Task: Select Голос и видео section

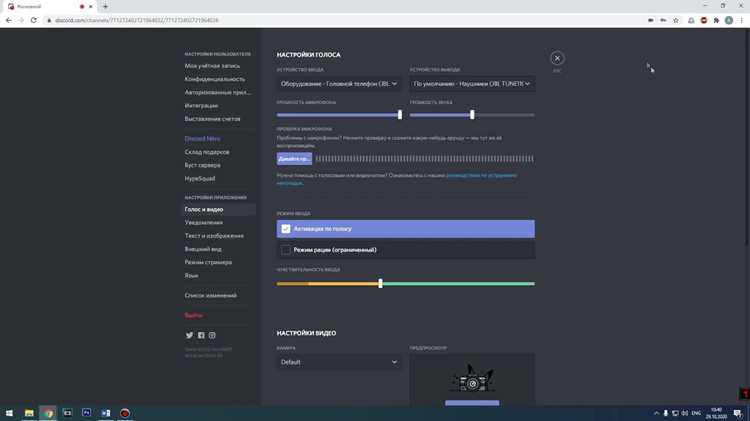Action: coord(219,210)
